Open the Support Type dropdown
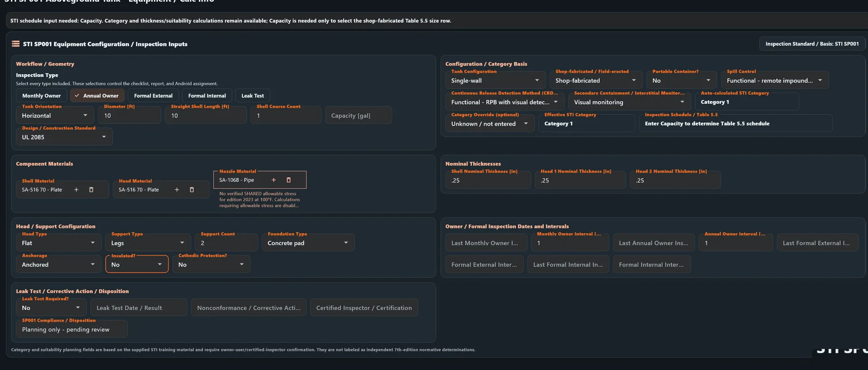The height and width of the screenshot is (370, 868). pos(148,243)
